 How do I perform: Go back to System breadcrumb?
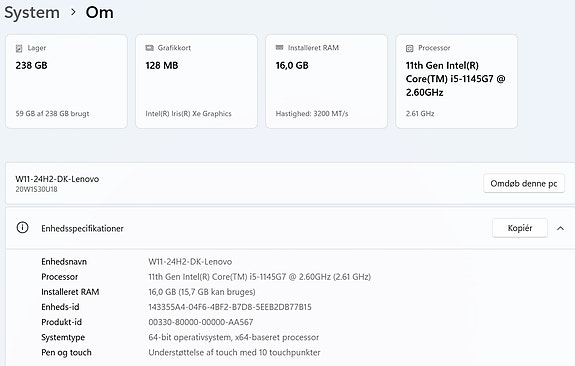tap(32, 12)
